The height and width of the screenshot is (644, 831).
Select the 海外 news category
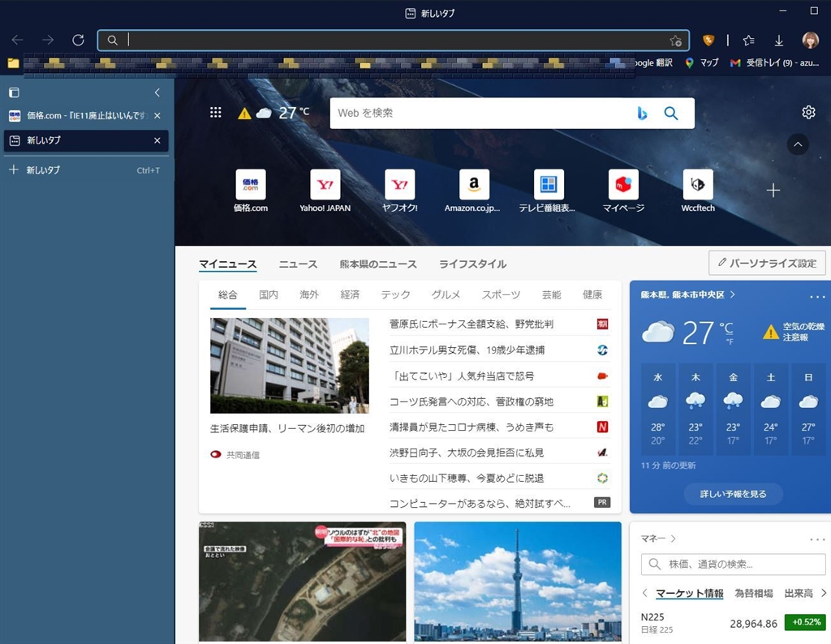[x=309, y=294]
